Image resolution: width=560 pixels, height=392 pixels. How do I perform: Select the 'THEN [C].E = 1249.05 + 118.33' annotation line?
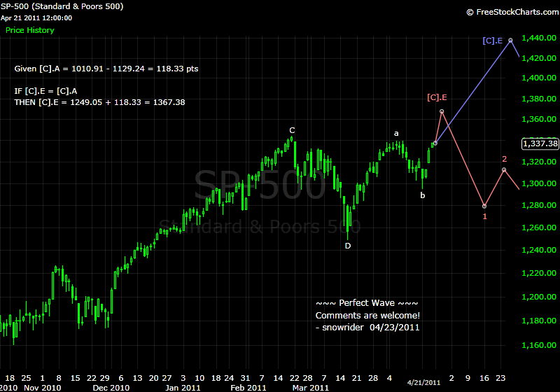click(99, 102)
